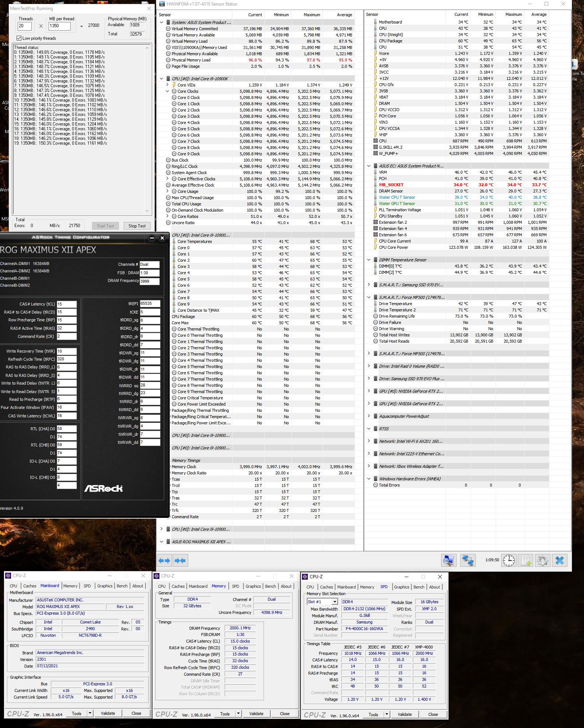584x728 pixels.
Task: Click CPU-Z Mainboard window title icon
Action: 9,575
